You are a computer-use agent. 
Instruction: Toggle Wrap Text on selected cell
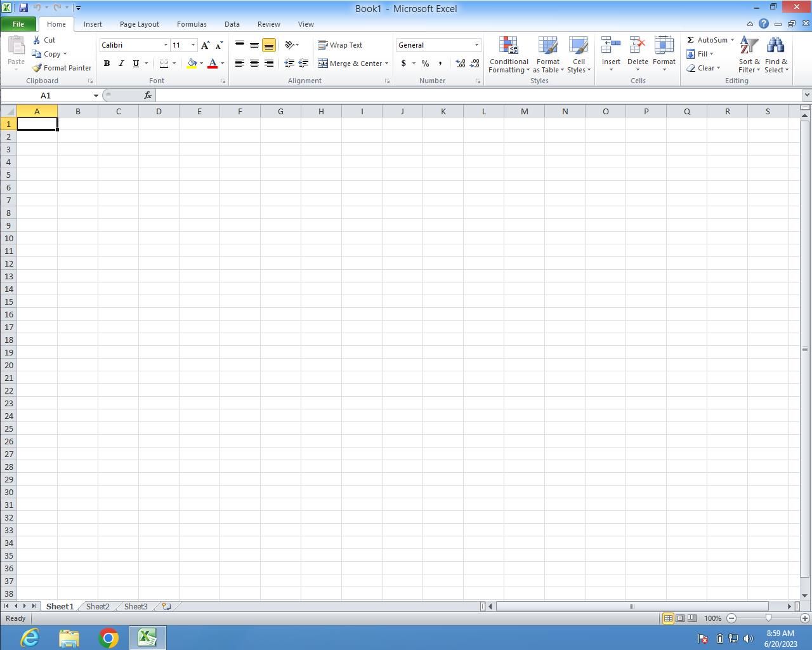340,45
